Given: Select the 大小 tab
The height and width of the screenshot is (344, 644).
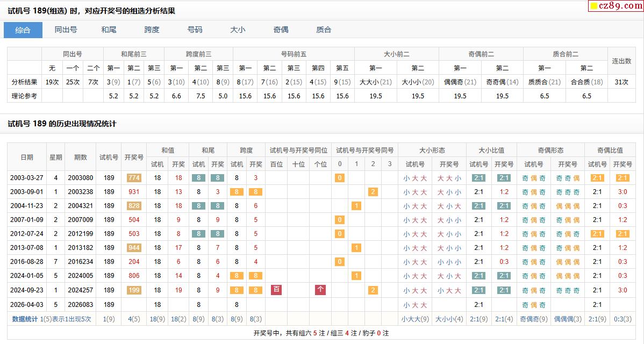Looking at the screenshot, I should (x=238, y=30).
